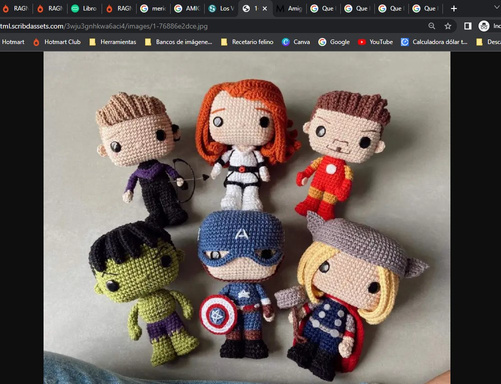Open the Google bookmark
Screen dimensions: 501x384
(334, 42)
